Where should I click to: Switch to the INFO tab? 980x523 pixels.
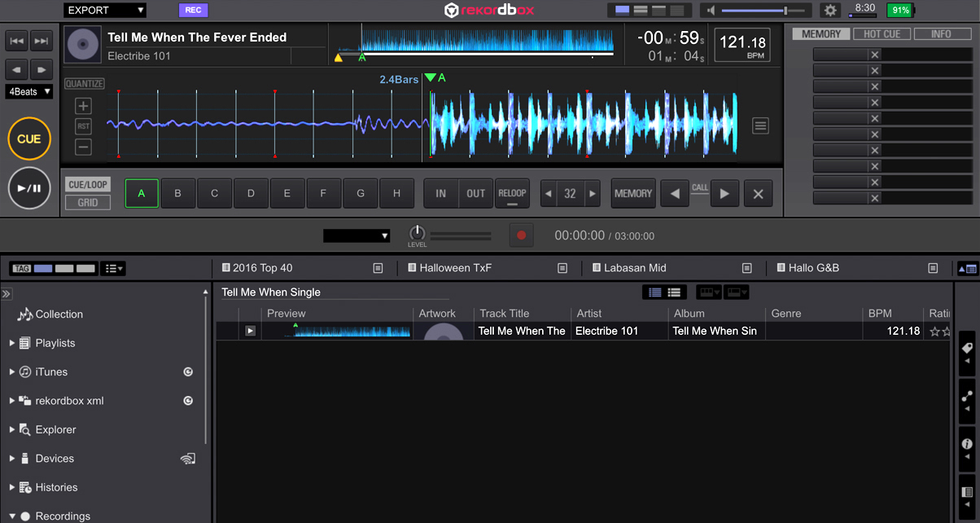point(941,34)
